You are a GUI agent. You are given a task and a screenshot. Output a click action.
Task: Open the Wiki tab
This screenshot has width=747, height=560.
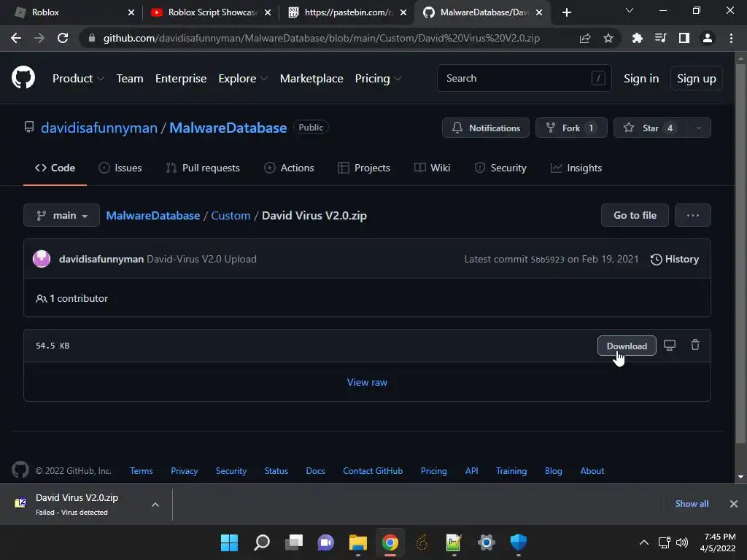tap(432, 168)
